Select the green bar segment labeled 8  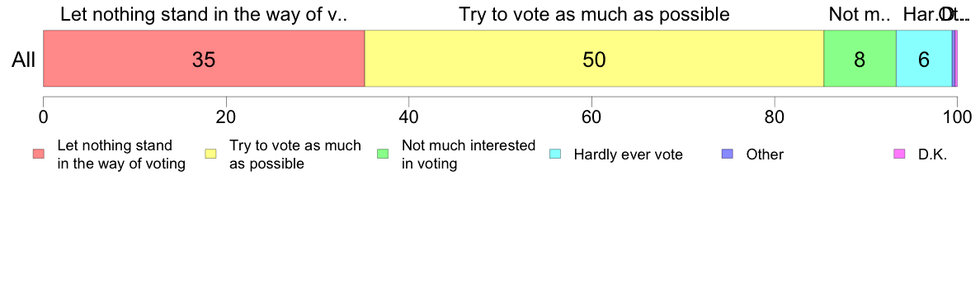[x=860, y=58]
